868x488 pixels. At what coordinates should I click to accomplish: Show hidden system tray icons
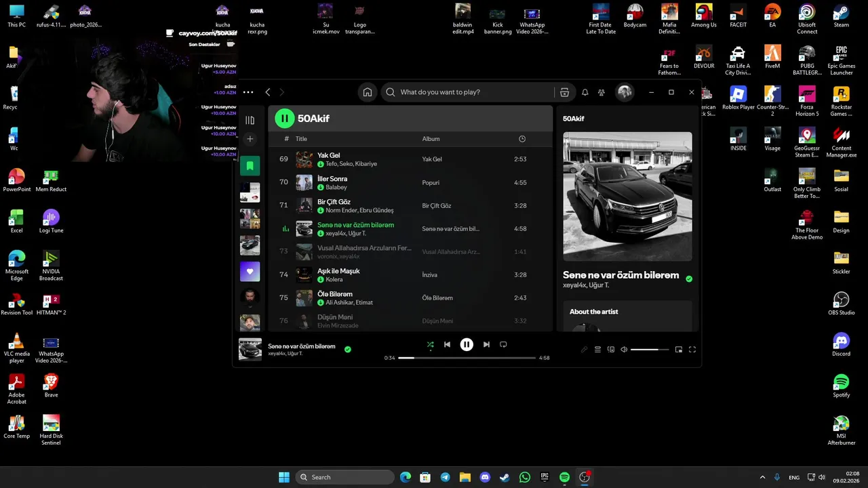[762, 477]
